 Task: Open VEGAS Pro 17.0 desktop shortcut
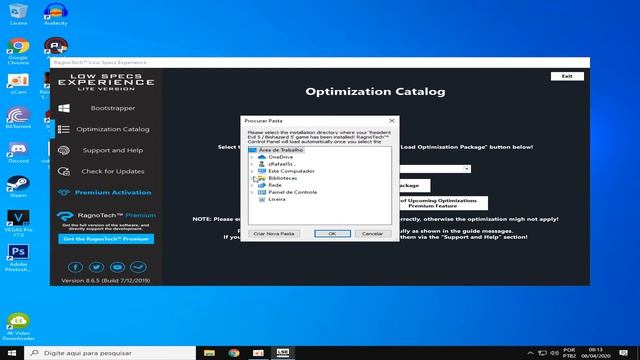click(x=18, y=223)
